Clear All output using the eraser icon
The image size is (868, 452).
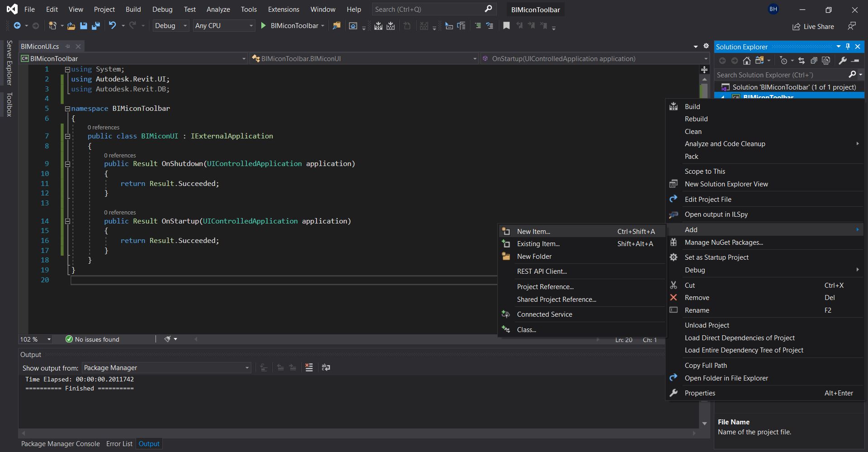tap(309, 367)
